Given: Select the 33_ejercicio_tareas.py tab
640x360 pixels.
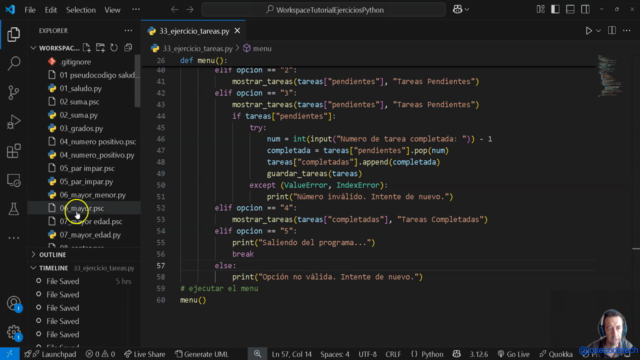Looking at the screenshot, I should pyautogui.click(x=194, y=31).
